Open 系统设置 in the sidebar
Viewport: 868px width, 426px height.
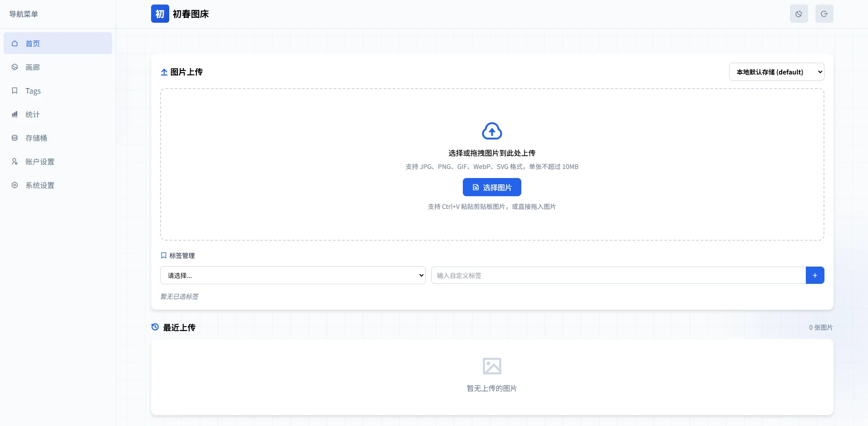(40, 185)
